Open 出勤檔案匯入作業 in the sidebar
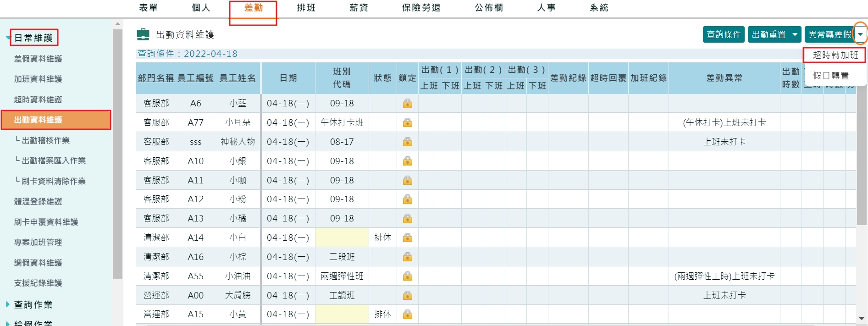The height and width of the screenshot is (326, 868). [54, 160]
